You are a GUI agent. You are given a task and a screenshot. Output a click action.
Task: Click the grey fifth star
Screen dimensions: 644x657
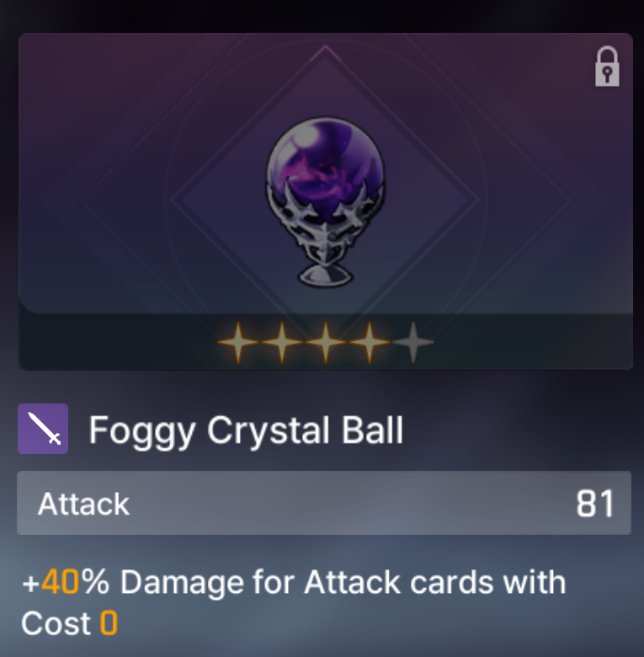[x=412, y=342]
